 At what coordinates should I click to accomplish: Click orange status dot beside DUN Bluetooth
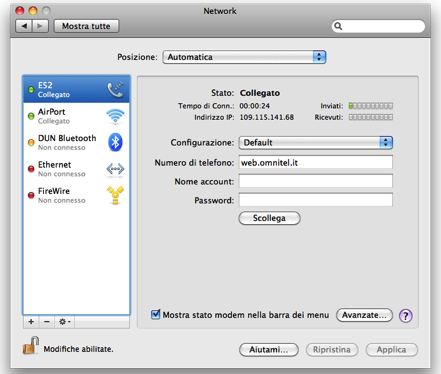pyautogui.click(x=31, y=143)
